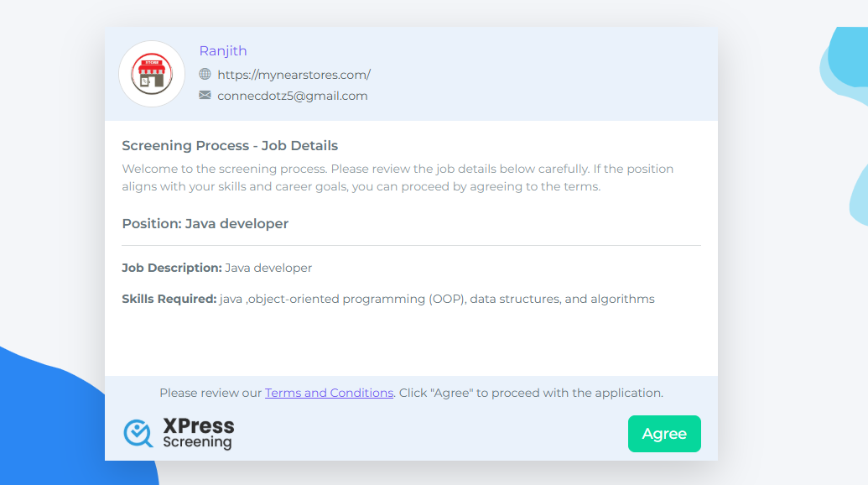Click the Skills Required label

point(169,299)
